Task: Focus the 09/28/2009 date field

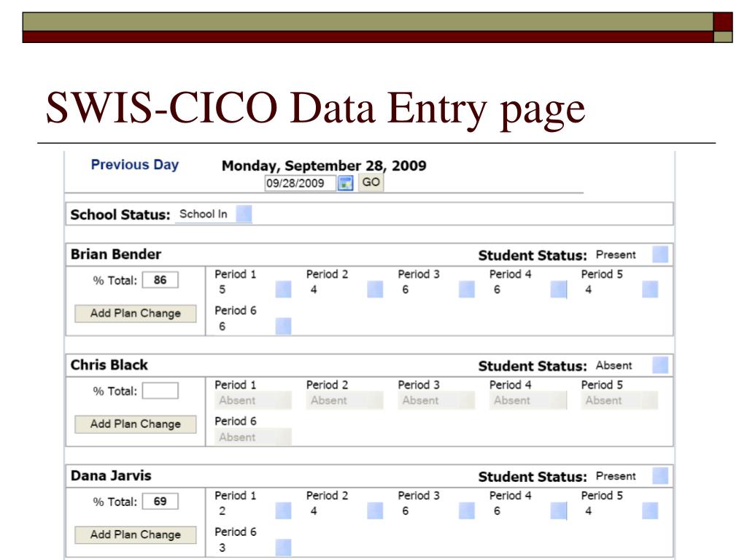Action: tap(300, 183)
